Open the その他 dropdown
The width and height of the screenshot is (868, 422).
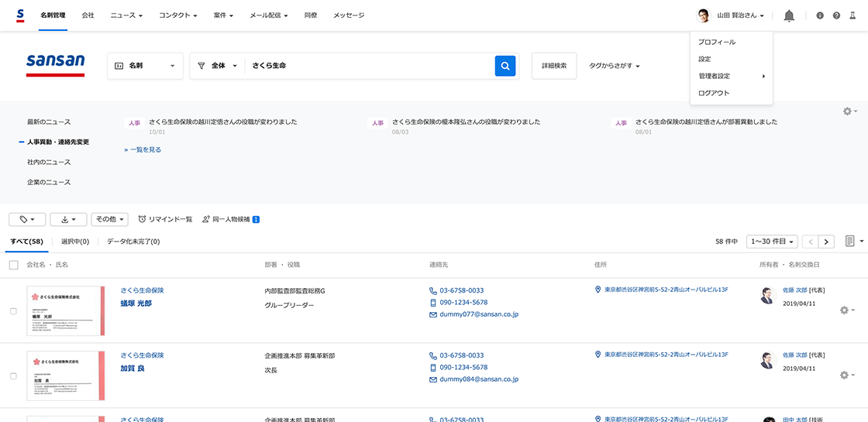pos(109,220)
